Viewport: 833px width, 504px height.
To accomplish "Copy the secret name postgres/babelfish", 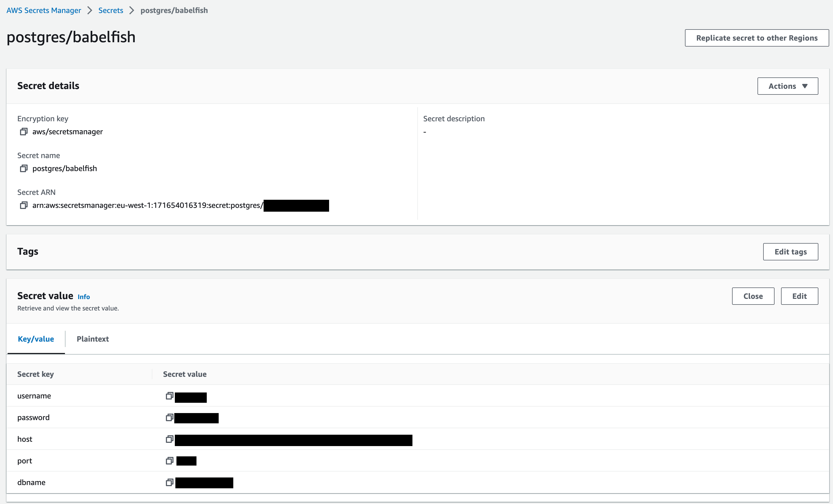I will (x=23, y=168).
